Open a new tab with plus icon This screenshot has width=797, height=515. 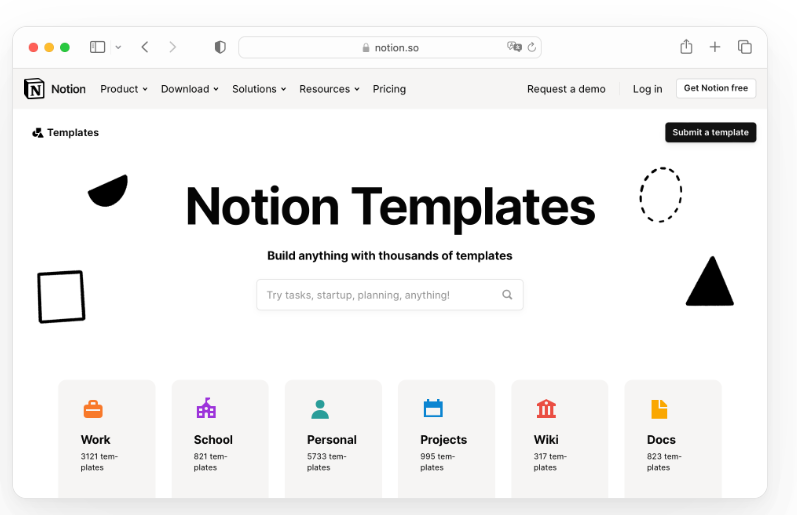(715, 47)
